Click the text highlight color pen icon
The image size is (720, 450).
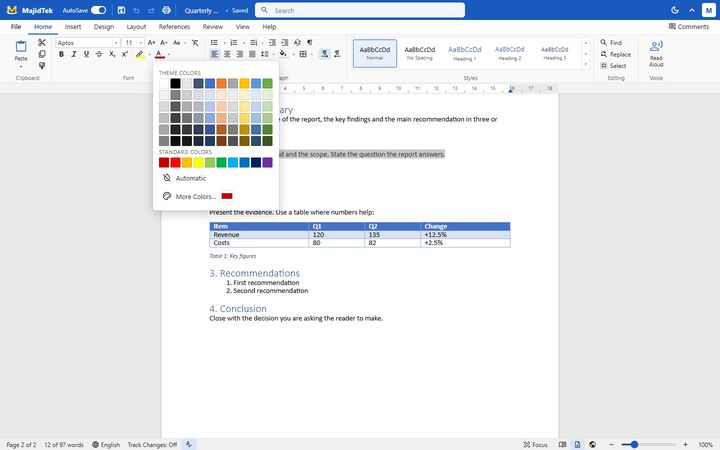tap(140, 54)
